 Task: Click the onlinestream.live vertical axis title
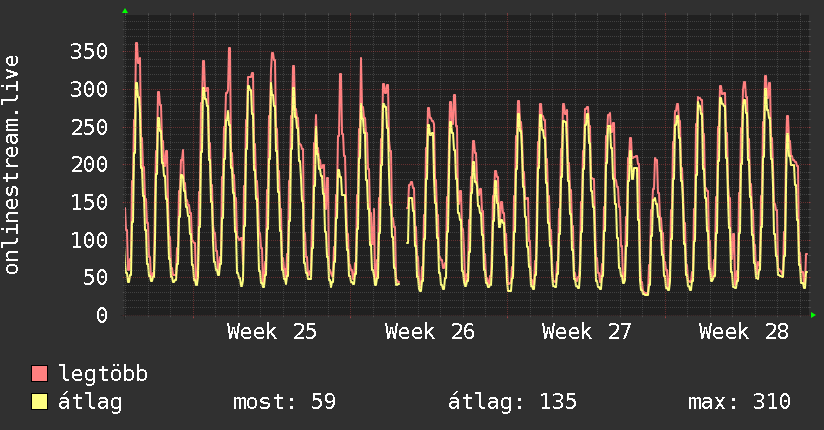click(11, 165)
